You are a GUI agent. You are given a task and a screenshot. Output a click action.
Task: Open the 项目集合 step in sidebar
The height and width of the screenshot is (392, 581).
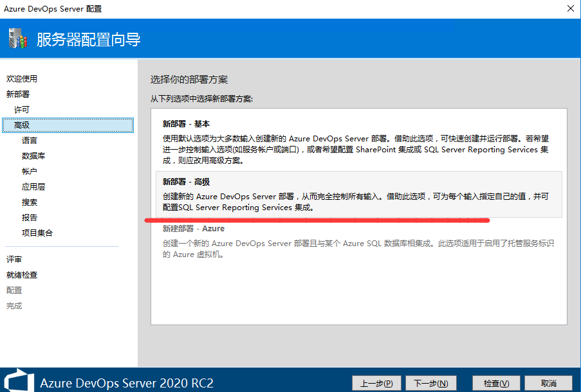click(x=37, y=233)
